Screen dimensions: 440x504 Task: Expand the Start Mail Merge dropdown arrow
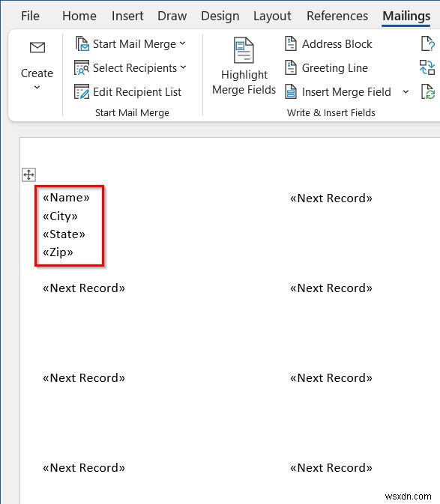(183, 43)
